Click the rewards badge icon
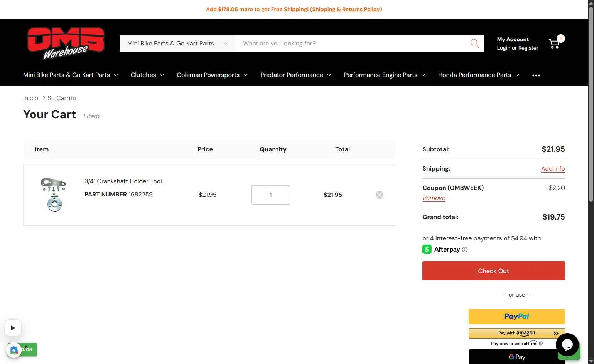Viewport: 594px width, 364px height. point(14,350)
